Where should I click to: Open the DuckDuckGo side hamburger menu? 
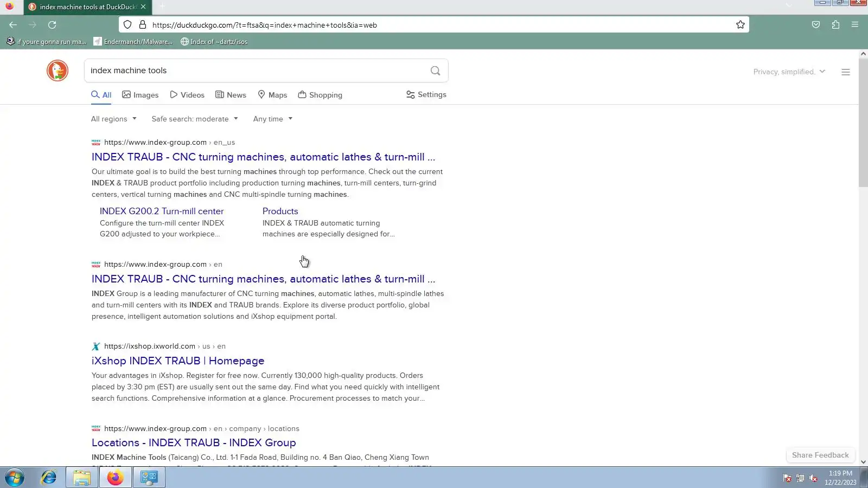pos(846,72)
